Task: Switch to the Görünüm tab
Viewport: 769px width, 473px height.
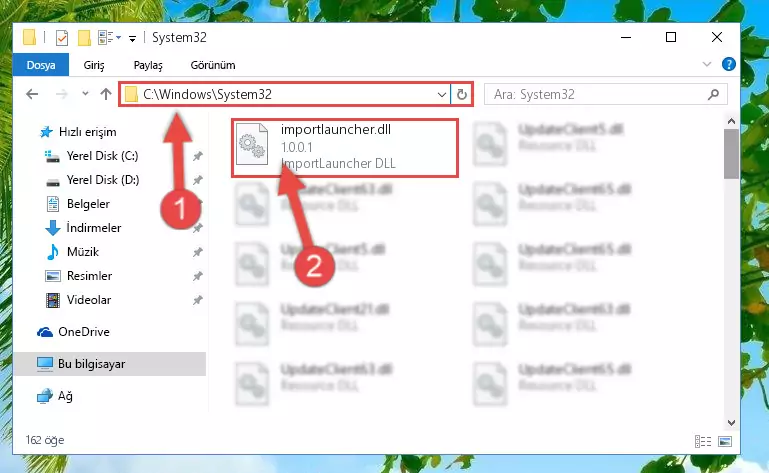Action: [x=213, y=65]
